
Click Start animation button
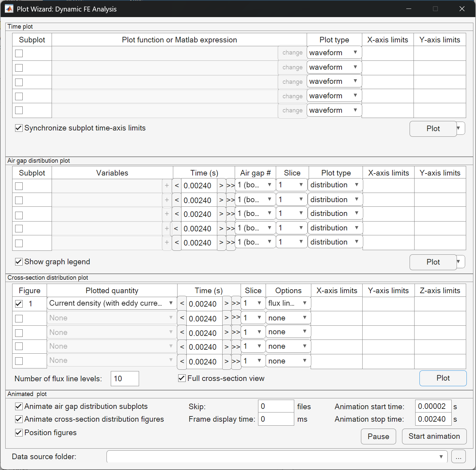point(434,436)
